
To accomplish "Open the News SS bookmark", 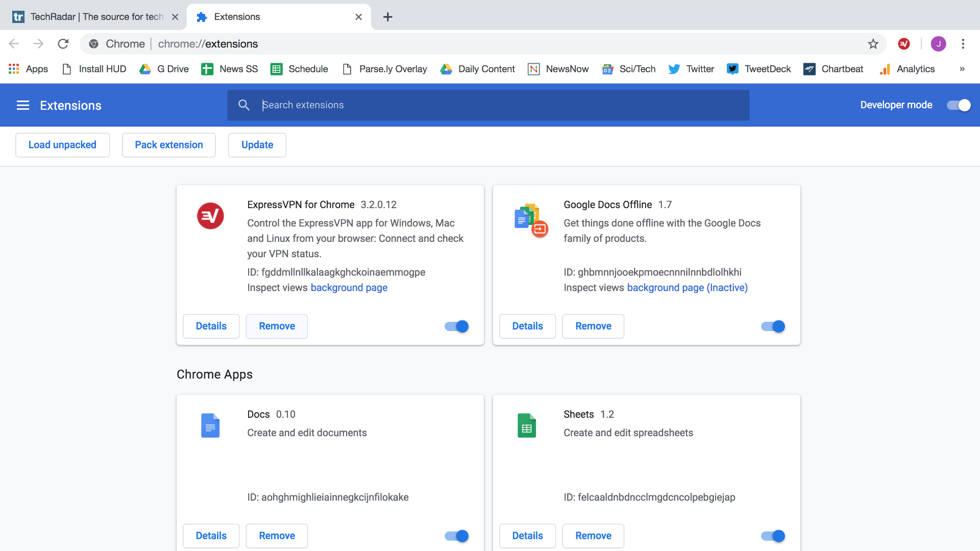I will [x=230, y=69].
